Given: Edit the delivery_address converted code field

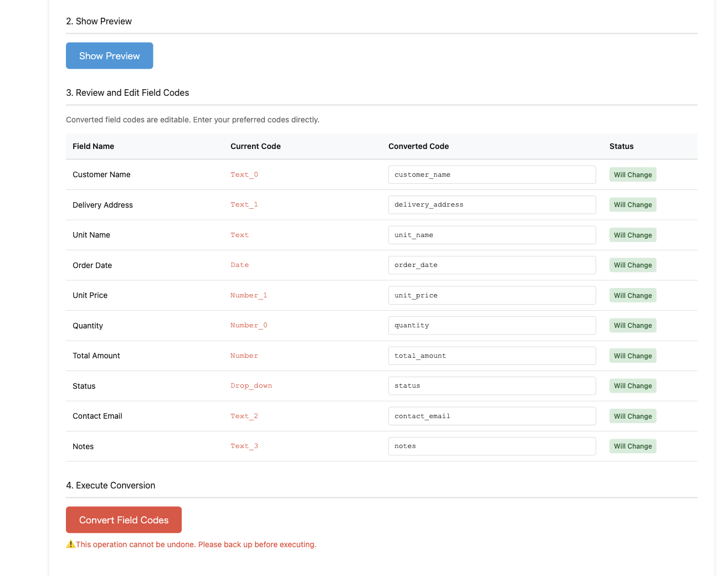Looking at the screenshot, I should [x=492, y=205].
